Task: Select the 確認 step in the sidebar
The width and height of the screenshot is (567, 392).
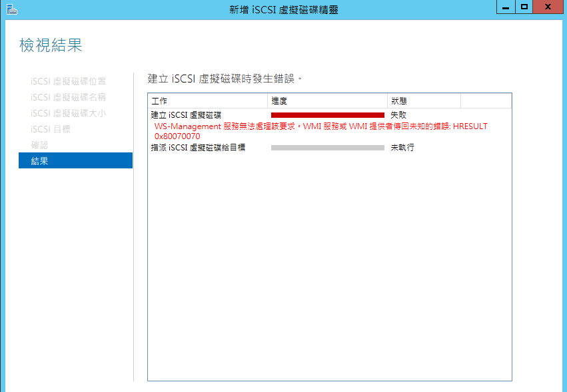Action: point(39,145)
